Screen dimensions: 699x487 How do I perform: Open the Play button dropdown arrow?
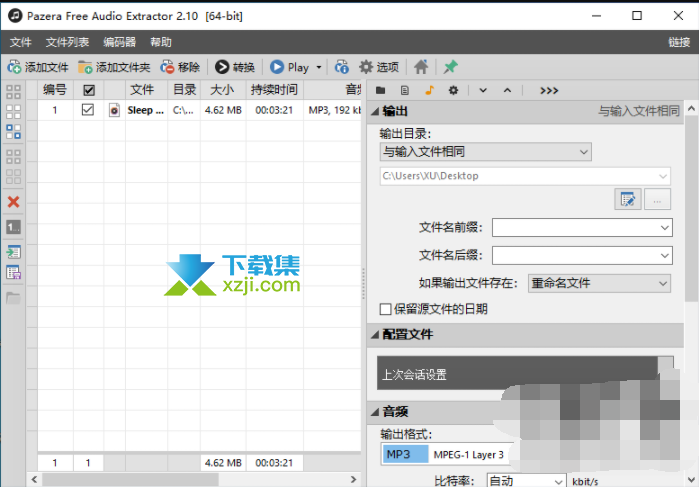319,67
